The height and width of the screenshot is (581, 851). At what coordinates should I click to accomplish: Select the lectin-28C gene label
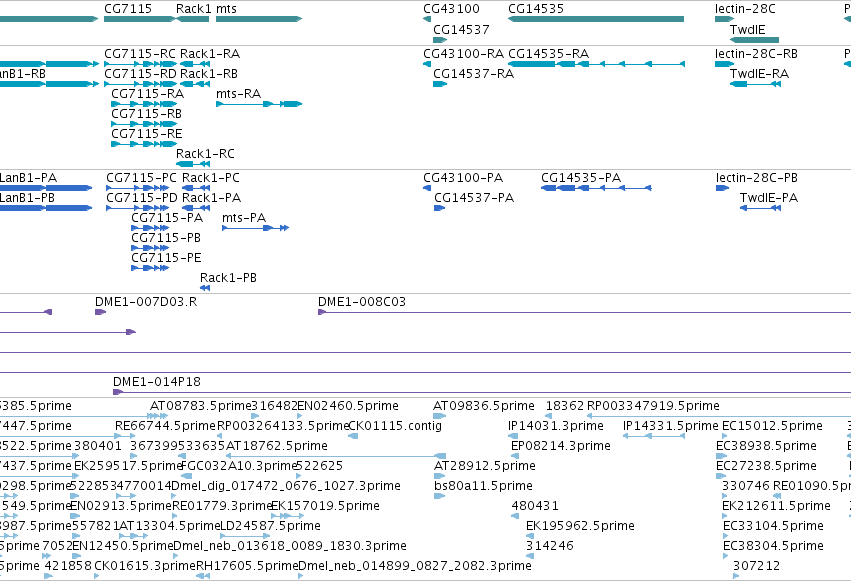[x=745, y=9]
